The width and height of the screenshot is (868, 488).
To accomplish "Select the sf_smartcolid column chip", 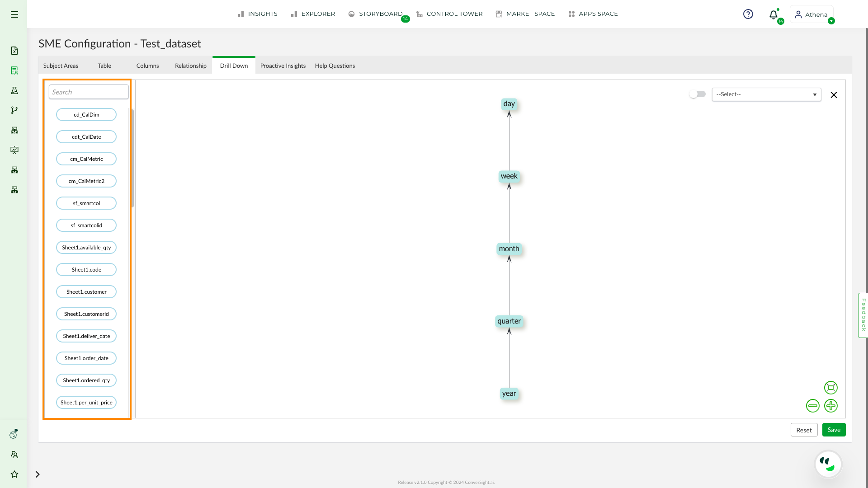I will (x=86, y=225).
